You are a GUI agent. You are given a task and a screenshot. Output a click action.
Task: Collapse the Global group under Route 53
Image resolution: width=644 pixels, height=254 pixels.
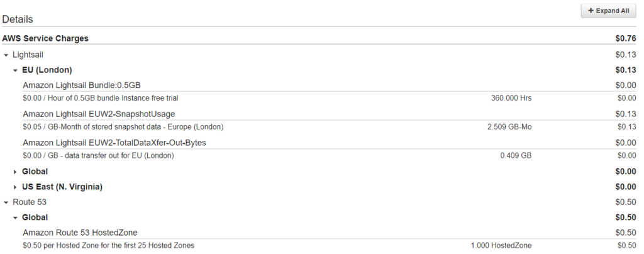point(16,217)
